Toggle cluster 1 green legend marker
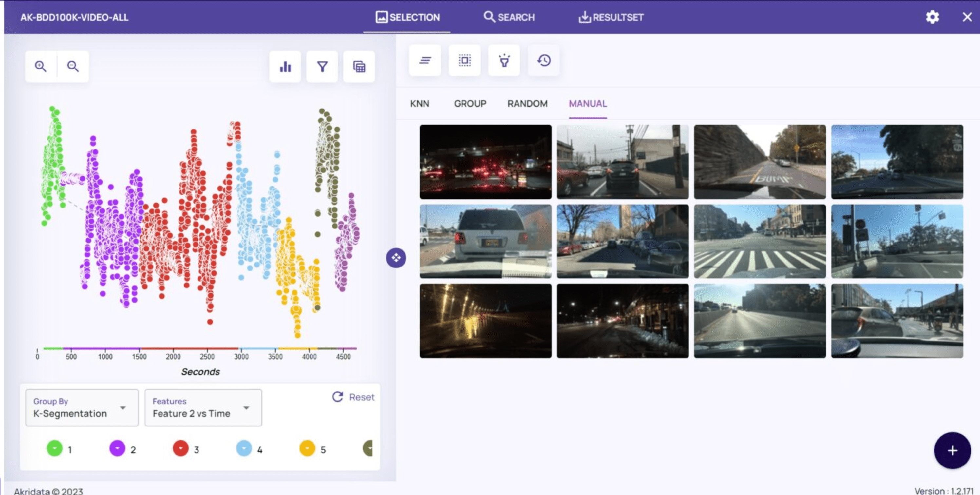Screen dimensions: 980x495 click(54, 448)
